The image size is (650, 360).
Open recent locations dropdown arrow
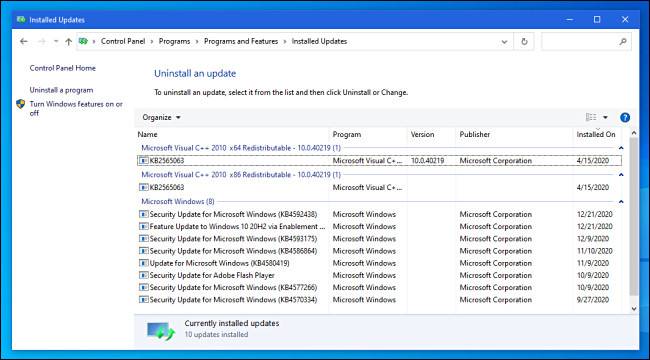(56, 41)
